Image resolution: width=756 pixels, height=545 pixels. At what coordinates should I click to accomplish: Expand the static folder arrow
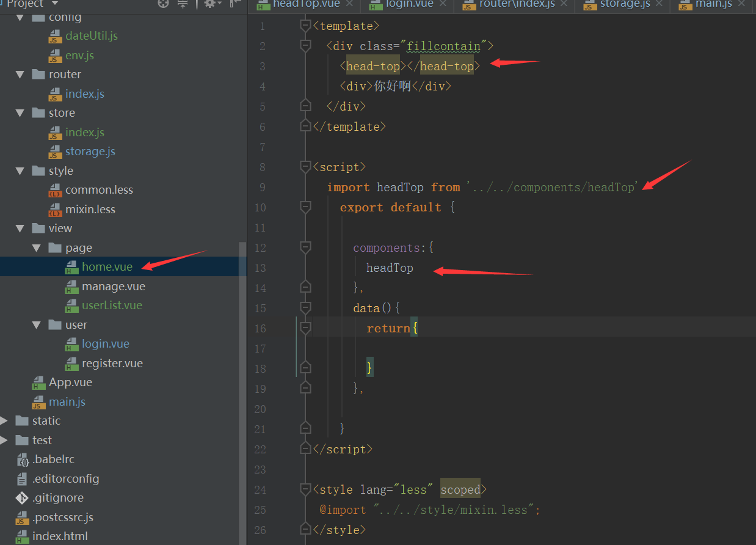4,421
